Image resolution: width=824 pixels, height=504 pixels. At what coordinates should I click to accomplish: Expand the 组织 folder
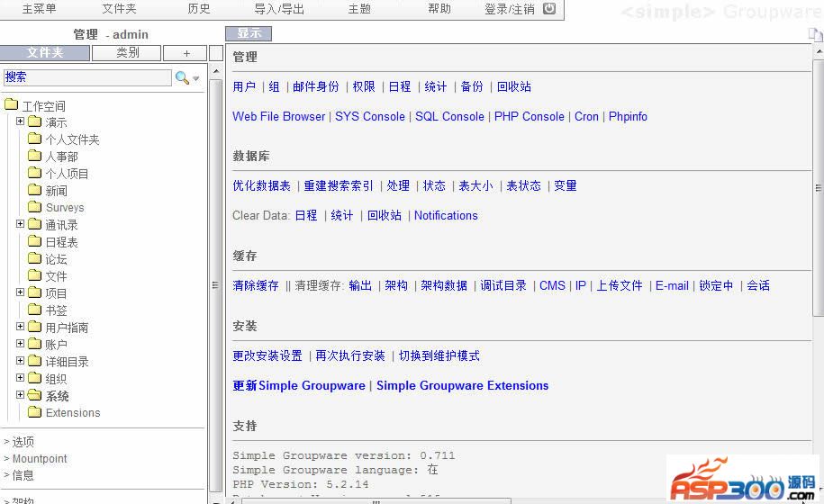20,377
